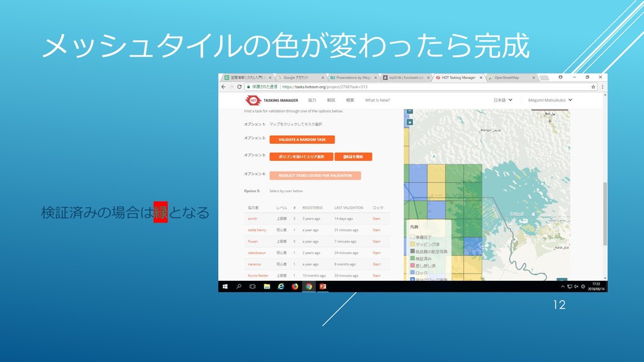This screenshot has height=362, width=644.
Task: Click the '10 months ago' cell
Action: pos(314,276)
